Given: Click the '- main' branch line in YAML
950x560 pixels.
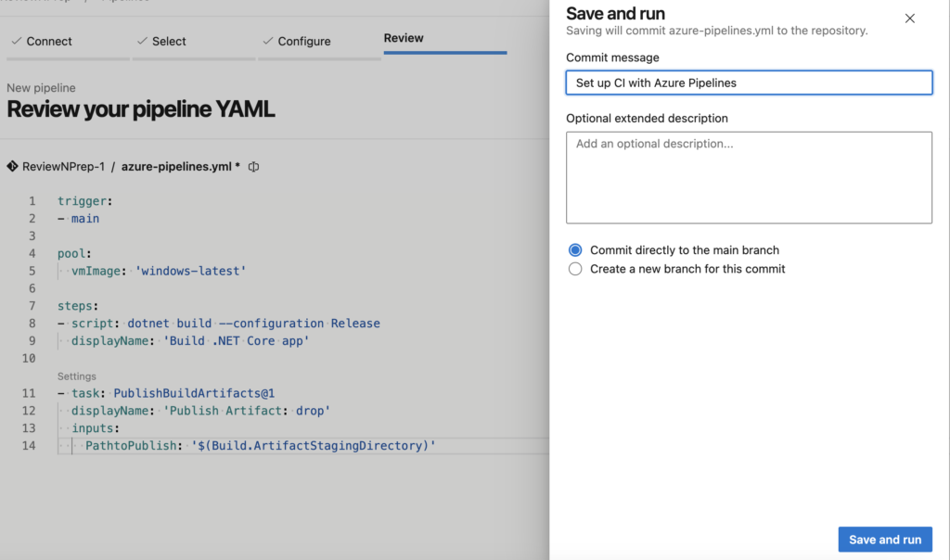Looking at the screenshot, I should (x=79, y=219).
